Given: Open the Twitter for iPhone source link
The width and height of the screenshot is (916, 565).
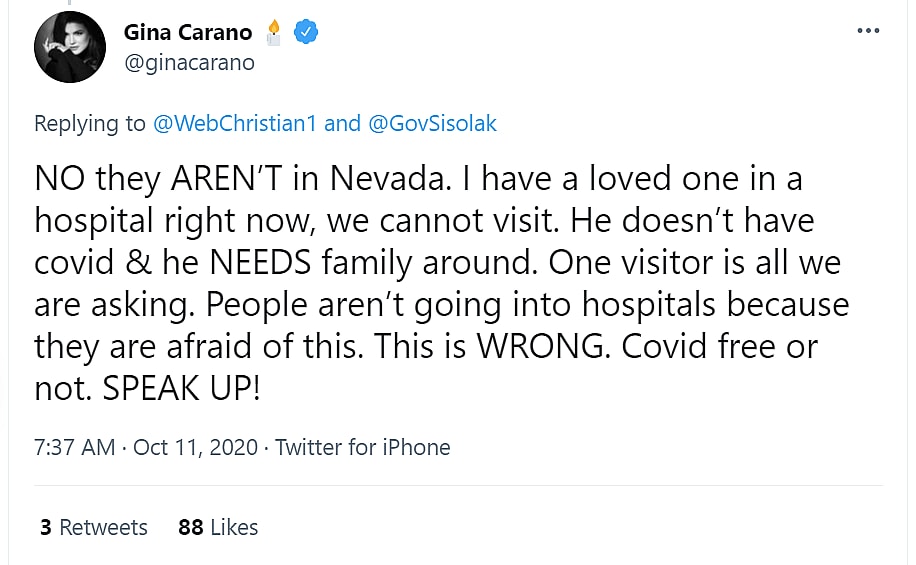Looking at the screenshot, I should point(363,447).
